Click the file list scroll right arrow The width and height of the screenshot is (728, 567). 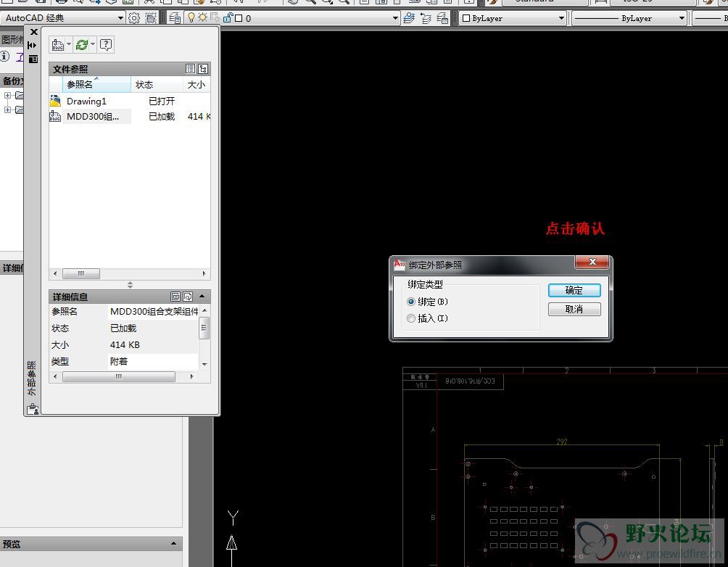[x=204, y=273]
